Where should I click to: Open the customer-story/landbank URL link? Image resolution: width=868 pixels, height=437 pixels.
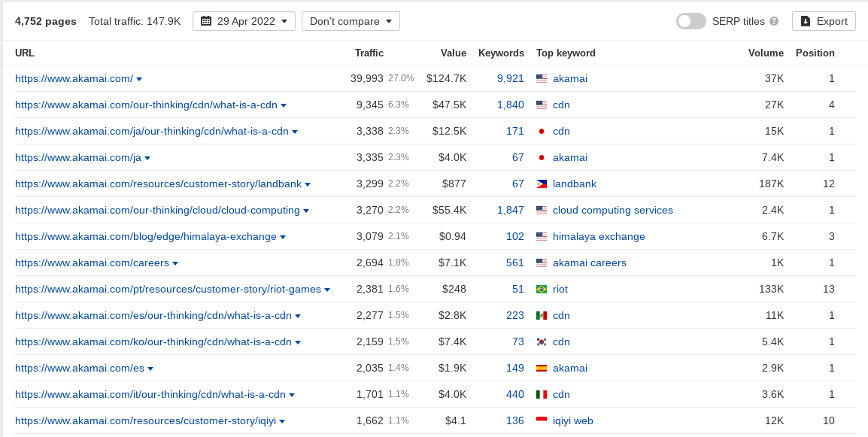point(158,184)
